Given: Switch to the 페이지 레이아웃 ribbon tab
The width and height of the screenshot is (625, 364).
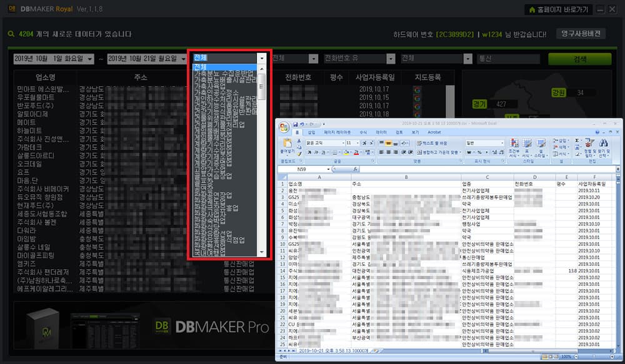Looking at the screenshot, I should (337, 132).
